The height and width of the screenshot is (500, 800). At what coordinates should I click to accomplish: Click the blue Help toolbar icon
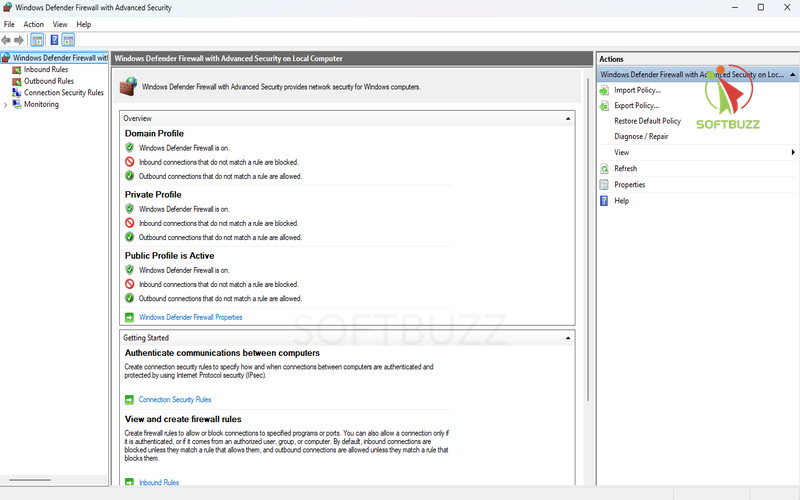(54, 40)
